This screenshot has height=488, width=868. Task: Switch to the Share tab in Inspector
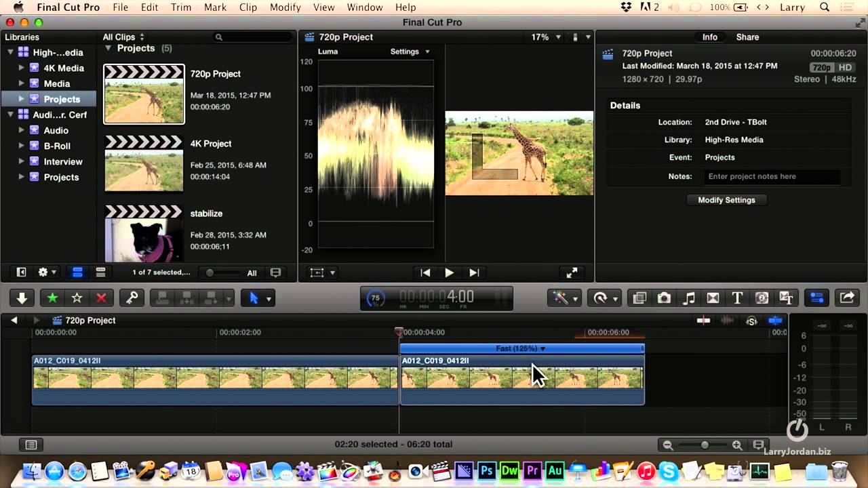click(747, 37)
